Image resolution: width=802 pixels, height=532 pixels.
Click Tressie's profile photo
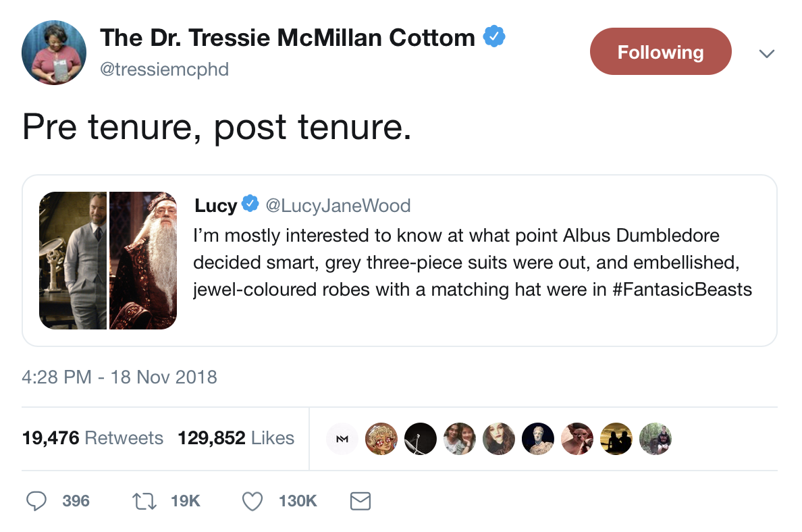tap(54, 52)
